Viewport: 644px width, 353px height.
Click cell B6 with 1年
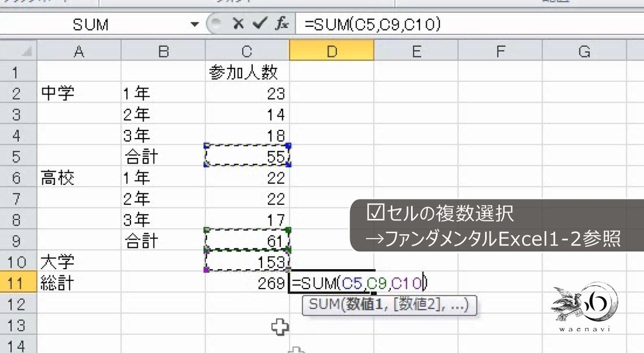pos(163,177)
